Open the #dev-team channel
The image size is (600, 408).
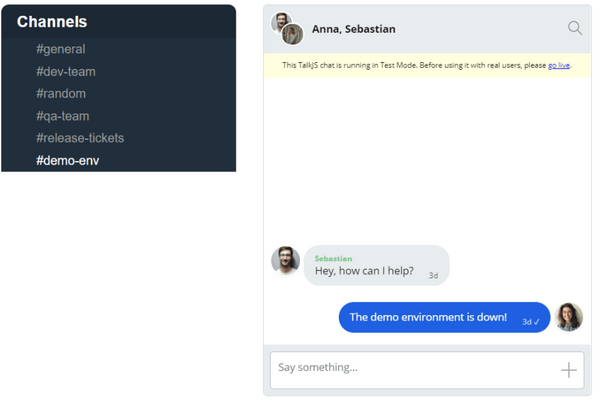click(66, 72)
